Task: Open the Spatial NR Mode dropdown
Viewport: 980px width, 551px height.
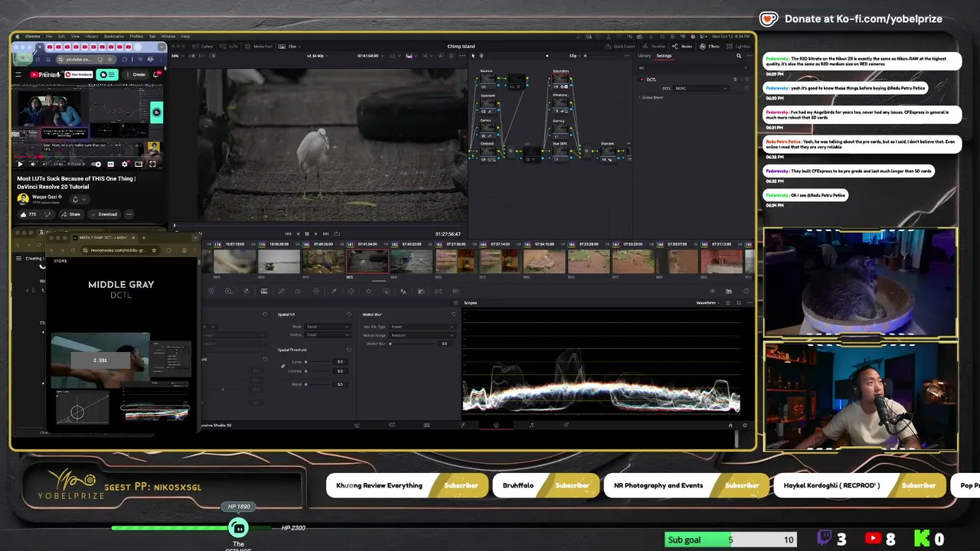Action: [328, 327]
